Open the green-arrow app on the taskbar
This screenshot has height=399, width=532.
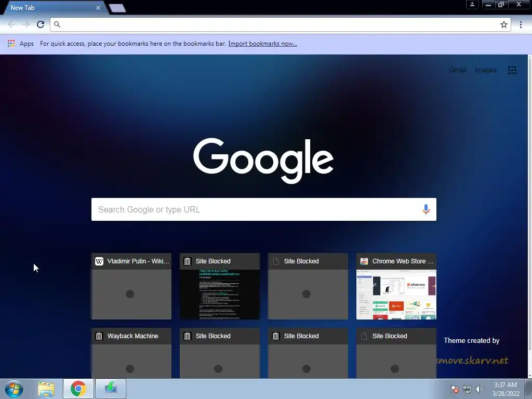111,389
